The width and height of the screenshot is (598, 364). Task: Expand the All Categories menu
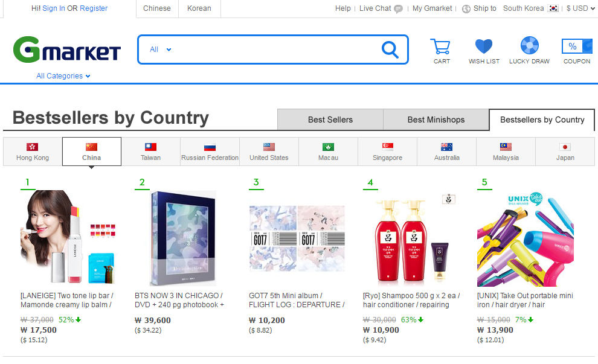pos(63,76)
